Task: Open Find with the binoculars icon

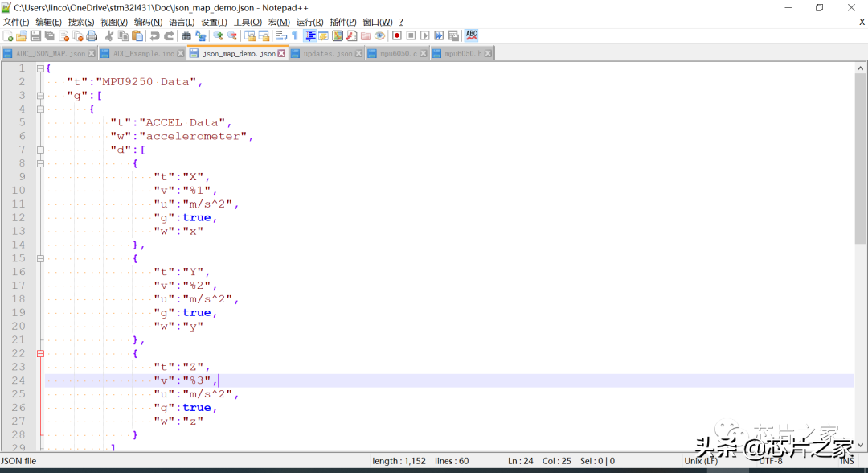Action: point(186,36)
